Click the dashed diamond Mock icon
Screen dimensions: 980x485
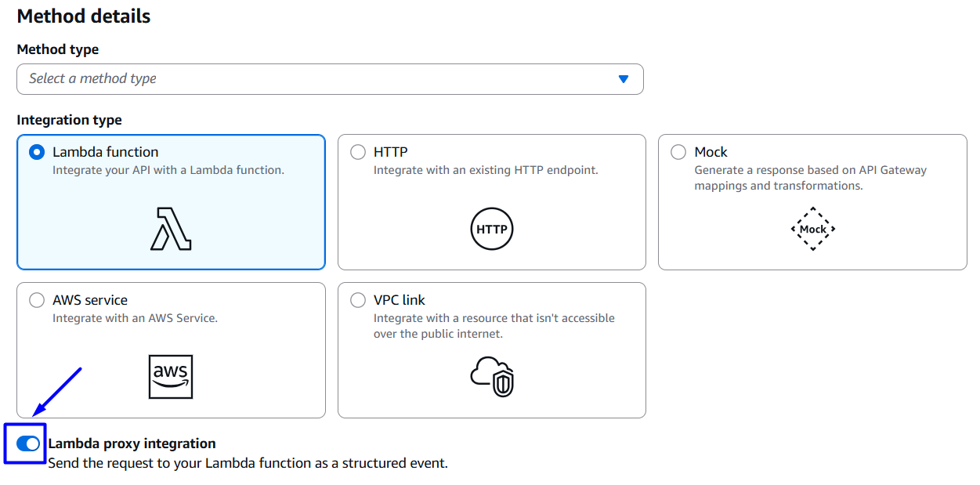pos(812,229)
